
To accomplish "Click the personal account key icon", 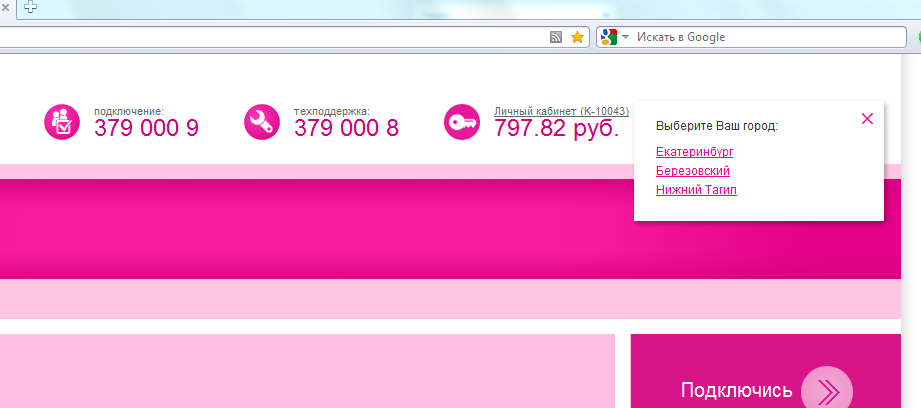I will click(x=462, y=122).
